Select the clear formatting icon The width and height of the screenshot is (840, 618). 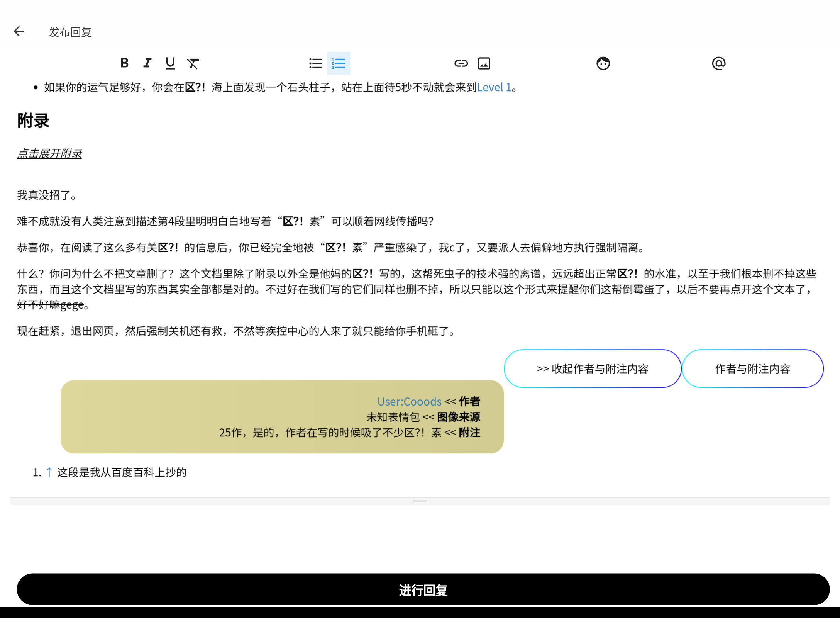click(x=193, y=63)
